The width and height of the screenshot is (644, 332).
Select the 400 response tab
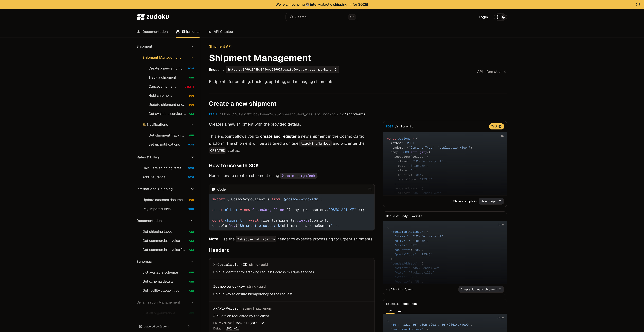pyautogui.click(x=401, y=311)
